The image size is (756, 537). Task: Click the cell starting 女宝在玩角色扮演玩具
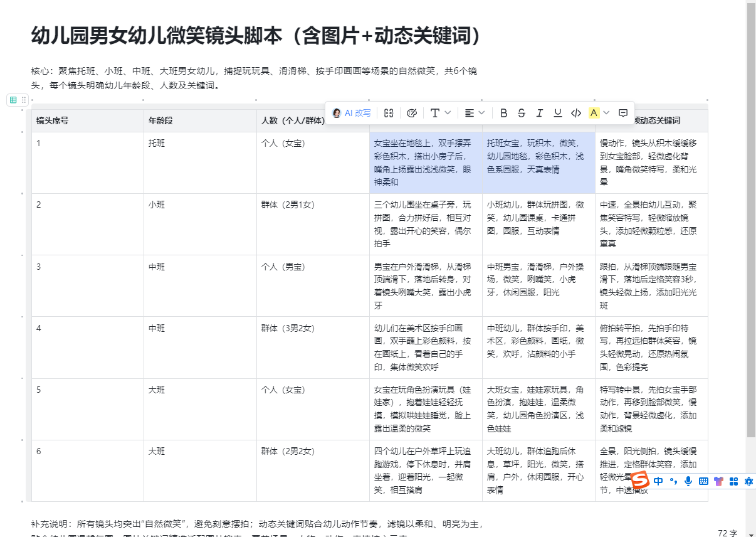click(x=426, y=408)
